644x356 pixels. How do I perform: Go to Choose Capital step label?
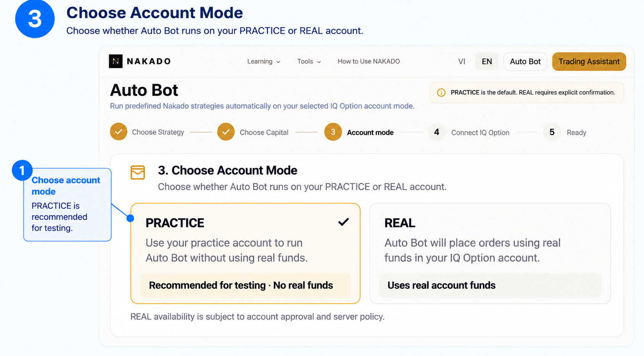tap(264, 133)
